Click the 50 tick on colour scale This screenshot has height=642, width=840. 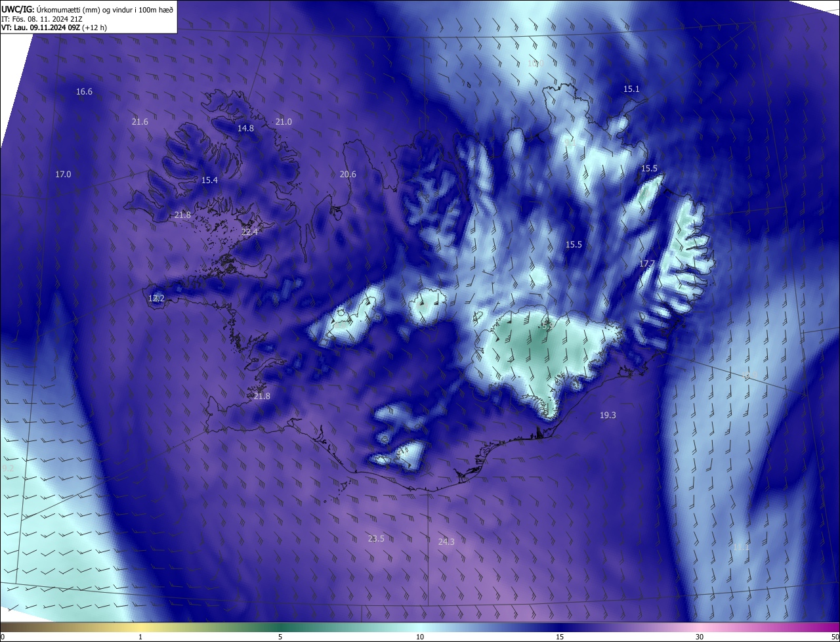[x=835, y=637]
